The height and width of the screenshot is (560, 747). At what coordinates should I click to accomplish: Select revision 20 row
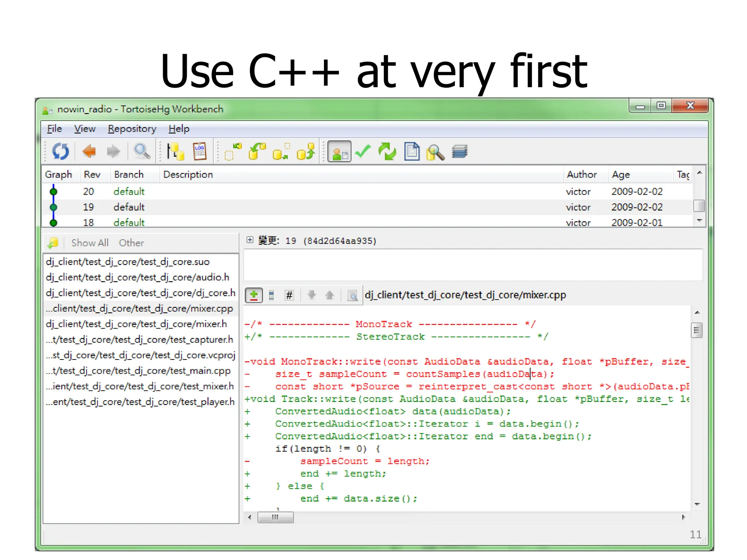coord(367,191)
